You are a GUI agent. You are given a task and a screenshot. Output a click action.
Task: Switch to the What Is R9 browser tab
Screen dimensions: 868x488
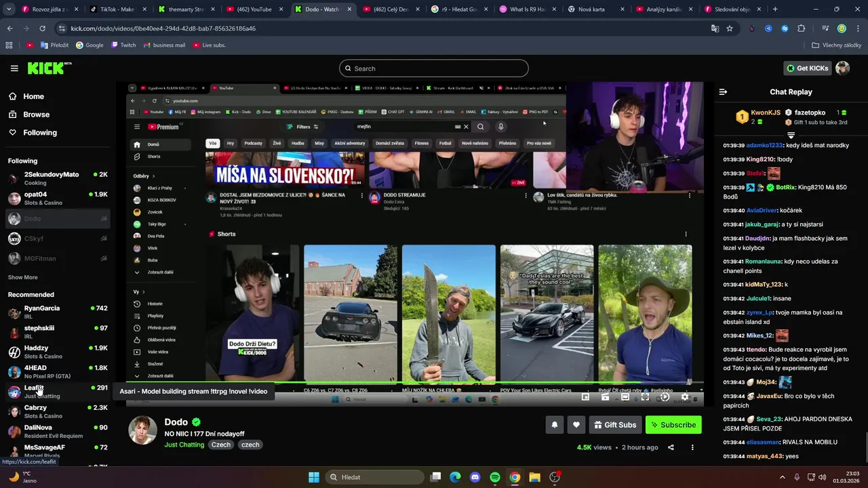click(528, 9)
